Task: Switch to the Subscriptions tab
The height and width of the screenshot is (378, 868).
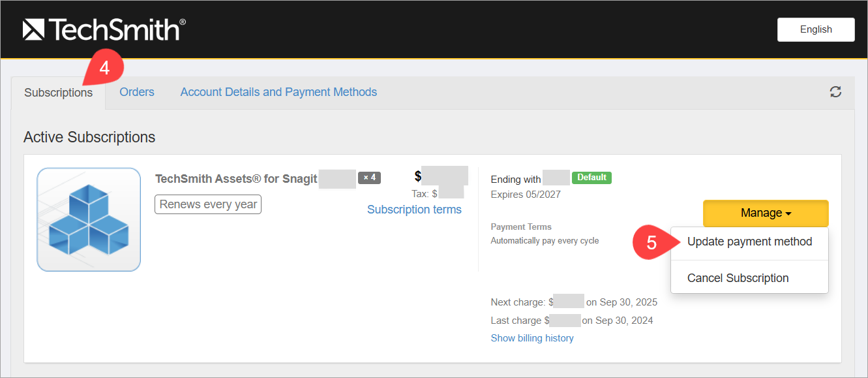Action: pyautogui.click(x=59, y=93)
